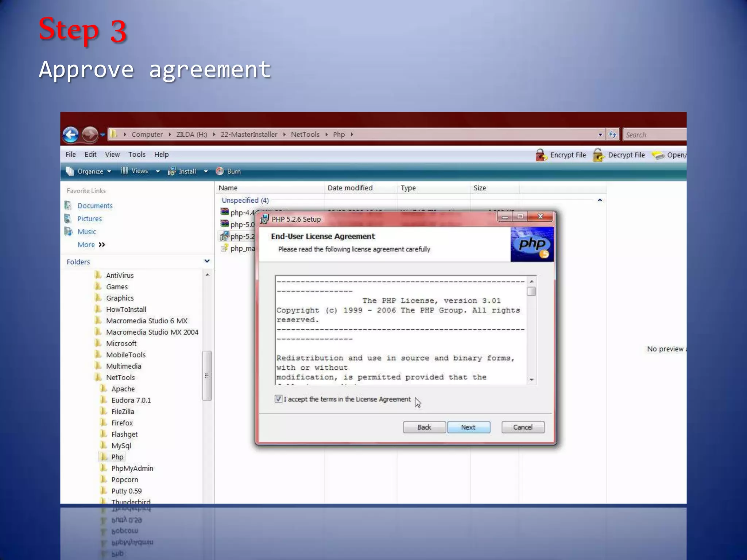Image resolution: width=747 pixels, height=560 pixels.
Task: Select the php-5.2 installer file icon
Action: pos(224,236)
